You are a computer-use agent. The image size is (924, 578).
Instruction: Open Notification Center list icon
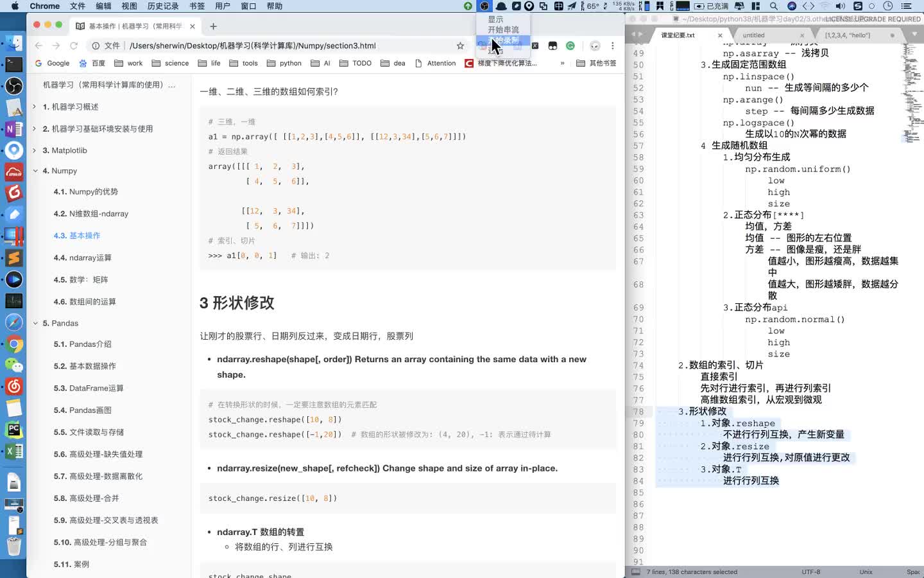(x=907, y=6)
